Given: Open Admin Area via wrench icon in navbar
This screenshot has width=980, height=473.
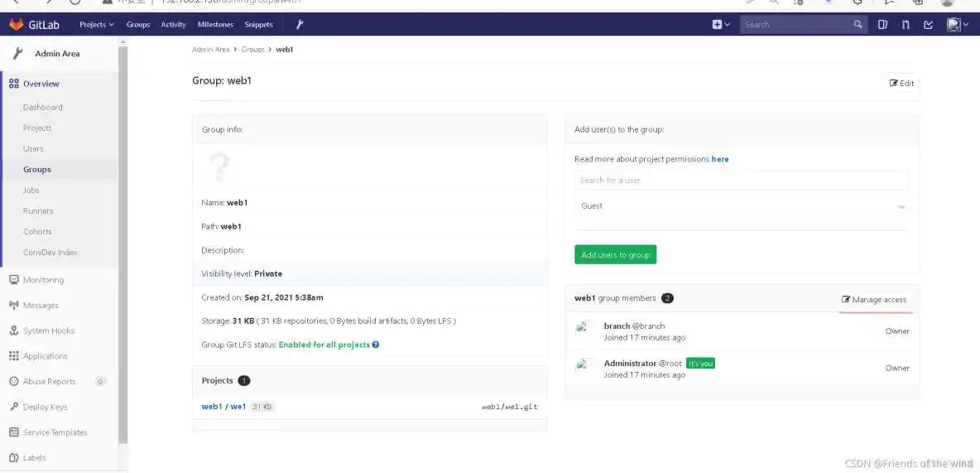Looking at the screenshot, I should (x=300, y=24).
